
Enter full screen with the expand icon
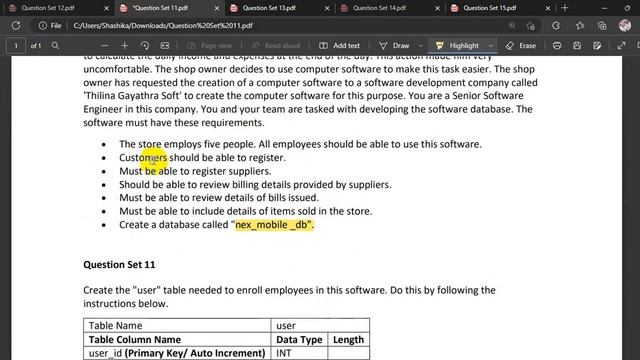pos(621,46)
